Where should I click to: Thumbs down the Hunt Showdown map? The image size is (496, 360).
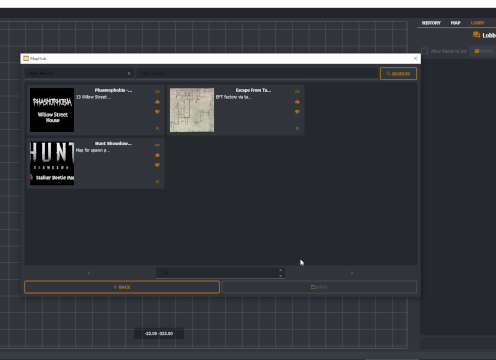(157, 165)
